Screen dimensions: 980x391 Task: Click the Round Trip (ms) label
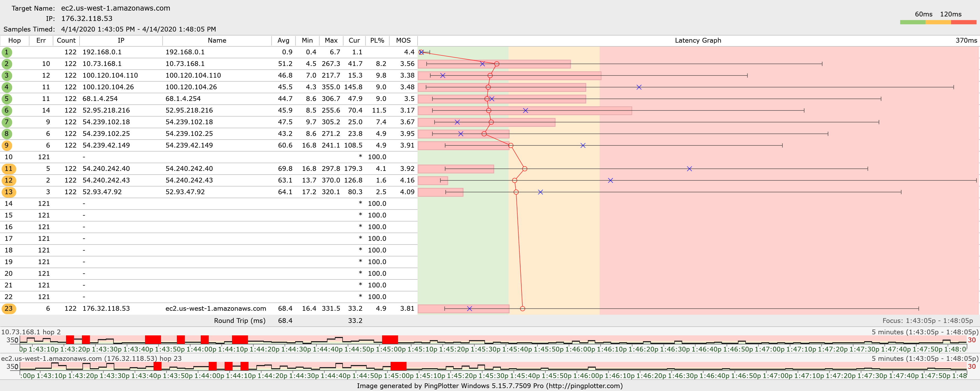tap(240, 321)
